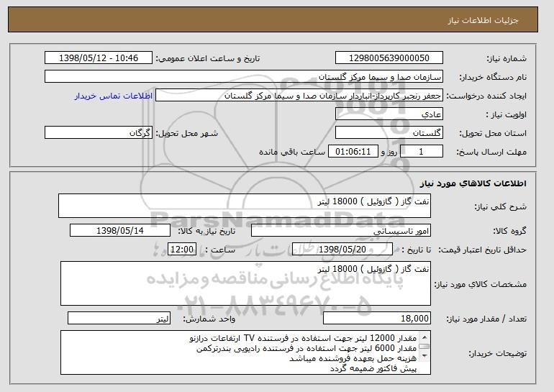Click the مشخصات کالای مورد نیاز text area

pos(245,283)
